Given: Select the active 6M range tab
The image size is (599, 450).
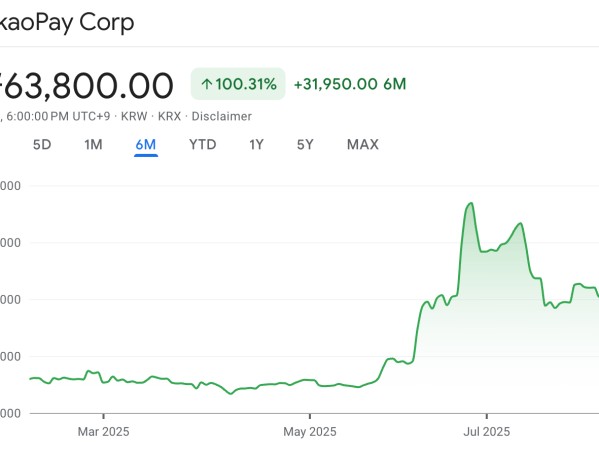Looking at the screenshot, I should [x=146, y=145].
